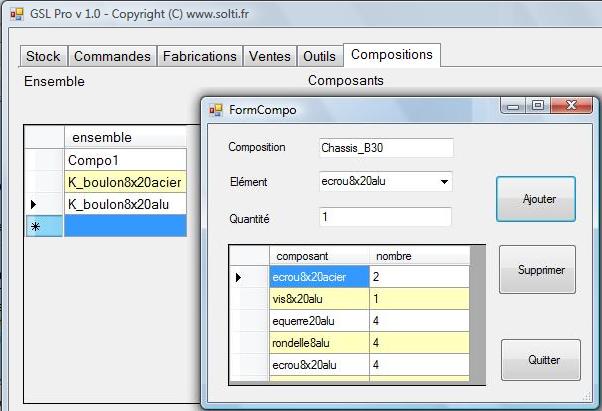Select the Compositions tab
The image size is (602, 411).
pos(392,55)
